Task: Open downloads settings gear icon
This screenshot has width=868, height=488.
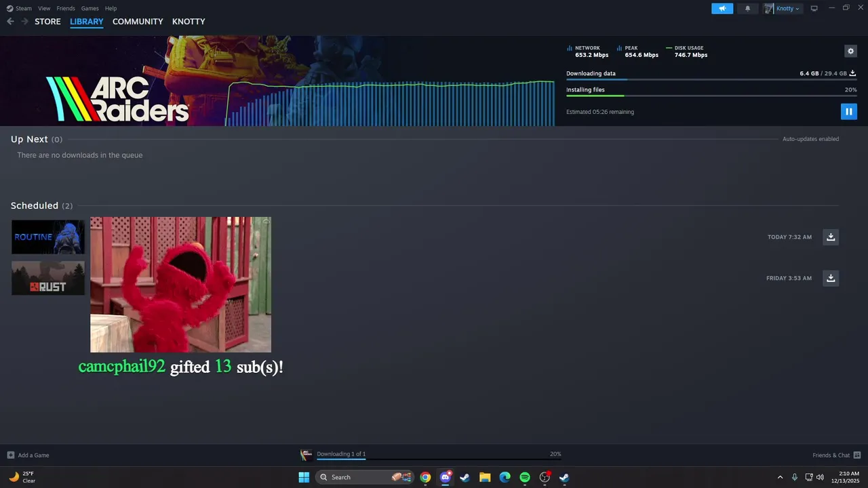Action: pos(850,51)
